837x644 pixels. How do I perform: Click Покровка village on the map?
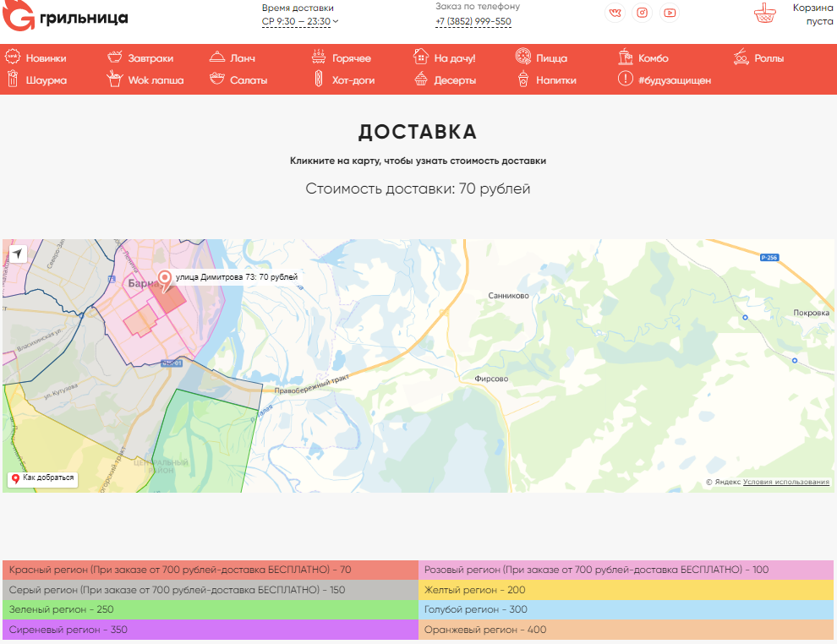click(811, 313)
